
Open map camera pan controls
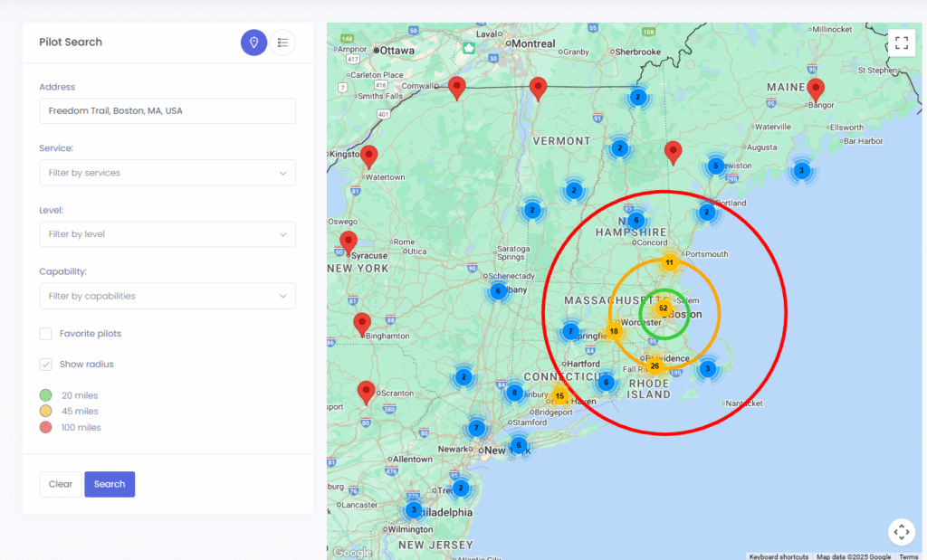click(x=901, y=532)
